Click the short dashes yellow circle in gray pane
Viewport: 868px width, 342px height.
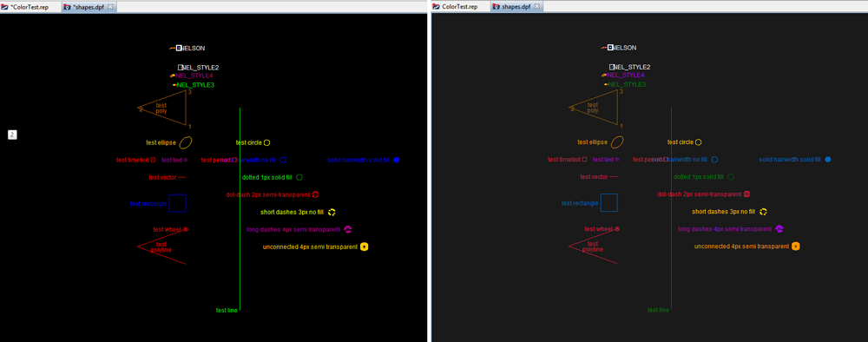[763, 212]
